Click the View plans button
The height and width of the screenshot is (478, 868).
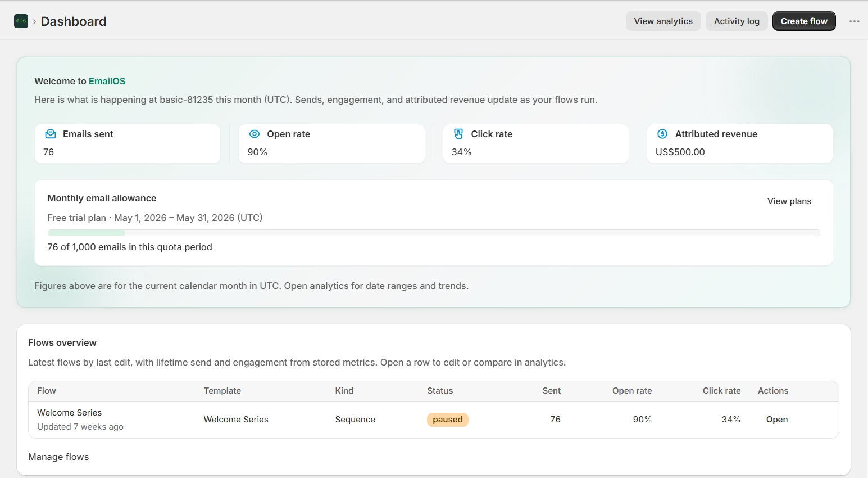[789, 201]
